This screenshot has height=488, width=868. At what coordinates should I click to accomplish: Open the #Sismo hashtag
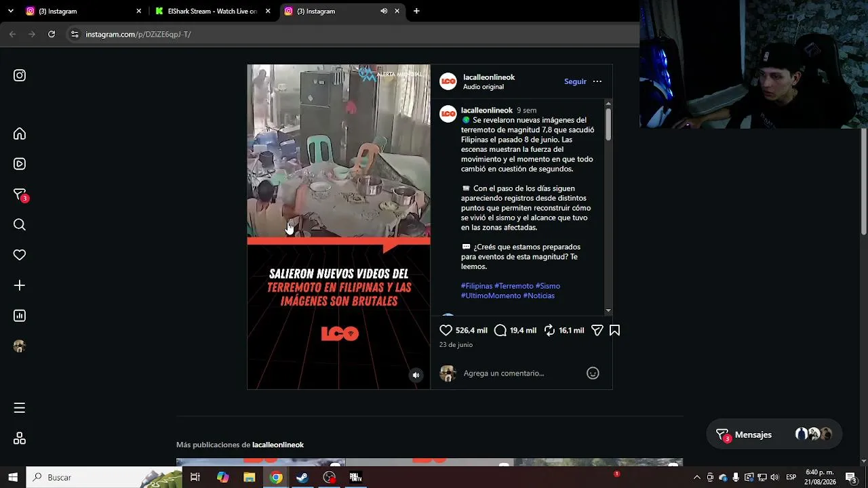pos(548,286)
